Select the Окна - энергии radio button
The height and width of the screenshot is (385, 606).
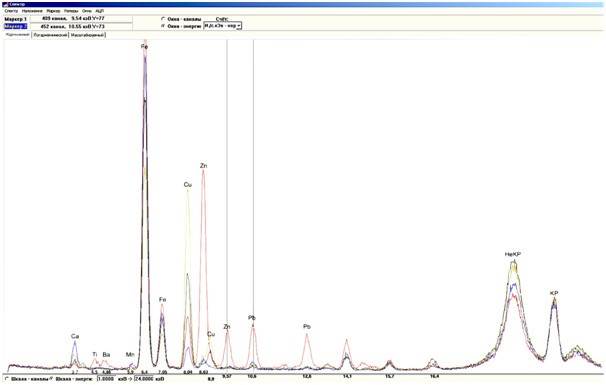163,26
